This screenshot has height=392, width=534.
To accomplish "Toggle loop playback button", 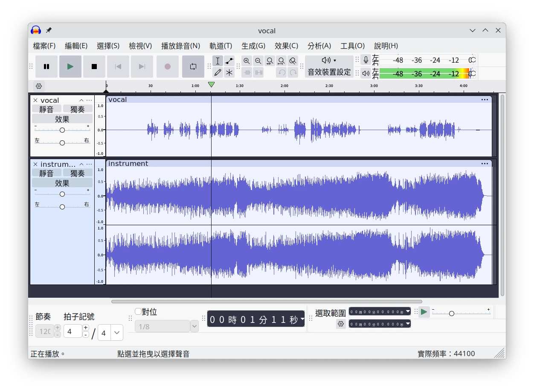I will click(193, 67).
